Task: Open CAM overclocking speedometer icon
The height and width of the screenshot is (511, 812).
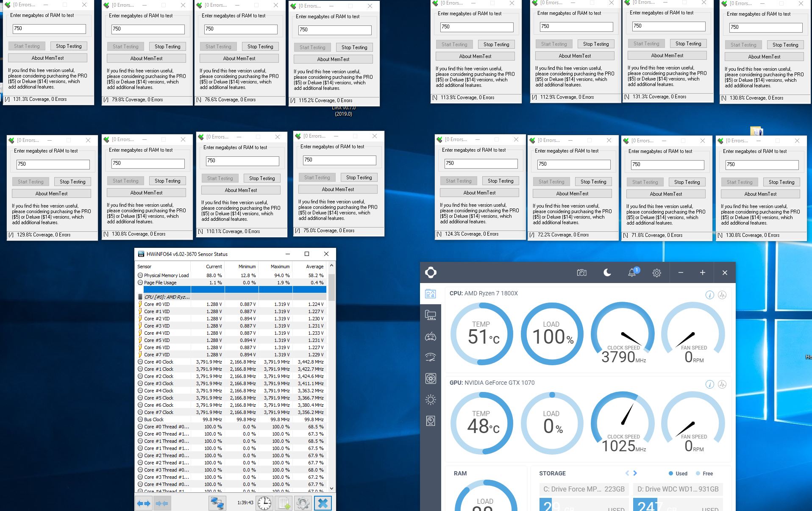Action: pyautogui.click(x=431, y=357)
